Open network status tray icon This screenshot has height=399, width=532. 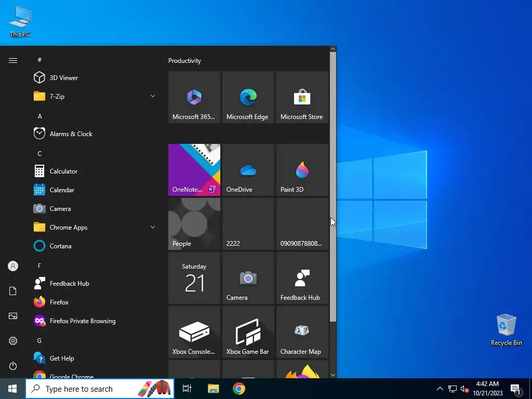coord(453,389)
